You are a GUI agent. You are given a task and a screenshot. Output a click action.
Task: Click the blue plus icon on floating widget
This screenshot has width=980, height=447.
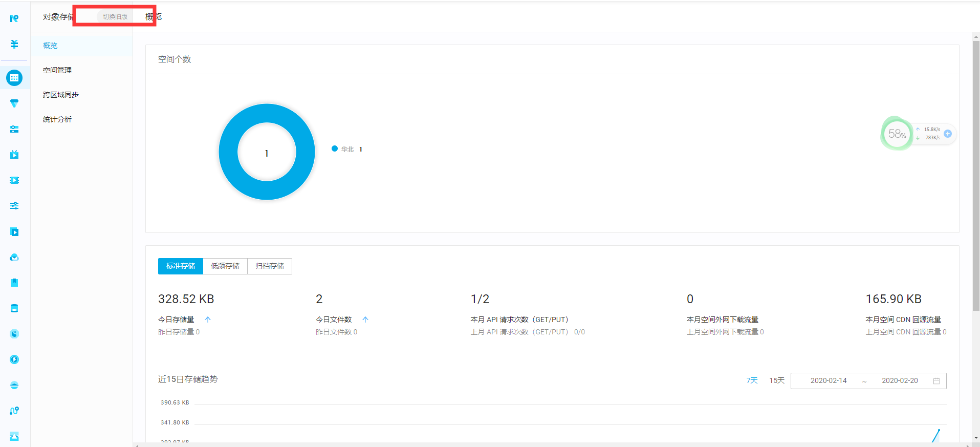tap(948, 134)
